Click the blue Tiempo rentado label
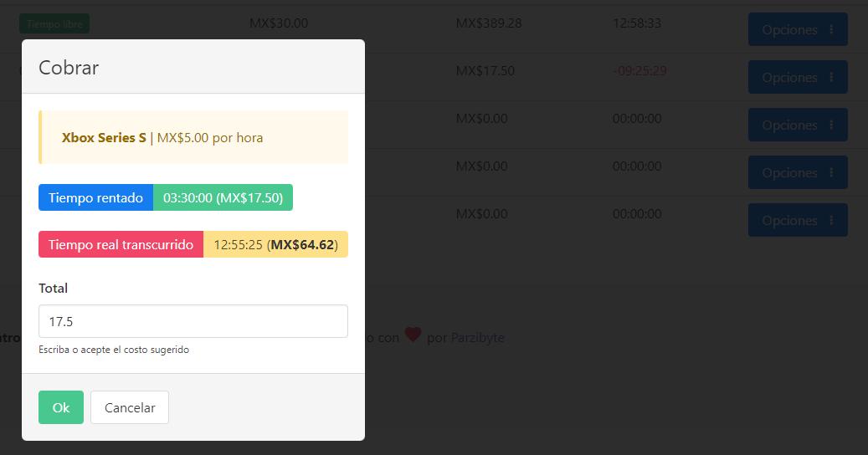Screen dimensions: 868x455 pyautogui.click(x=95, y=198)
